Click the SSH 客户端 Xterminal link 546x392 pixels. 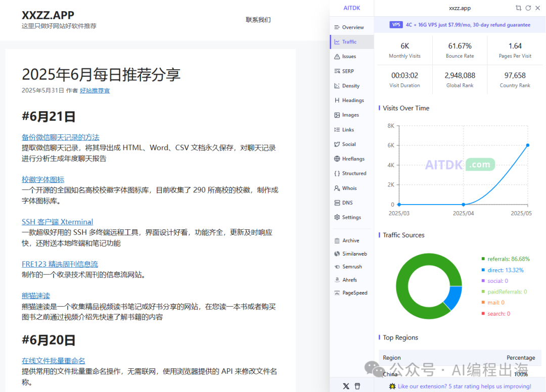pyautogui.click(x=57, y=222)
